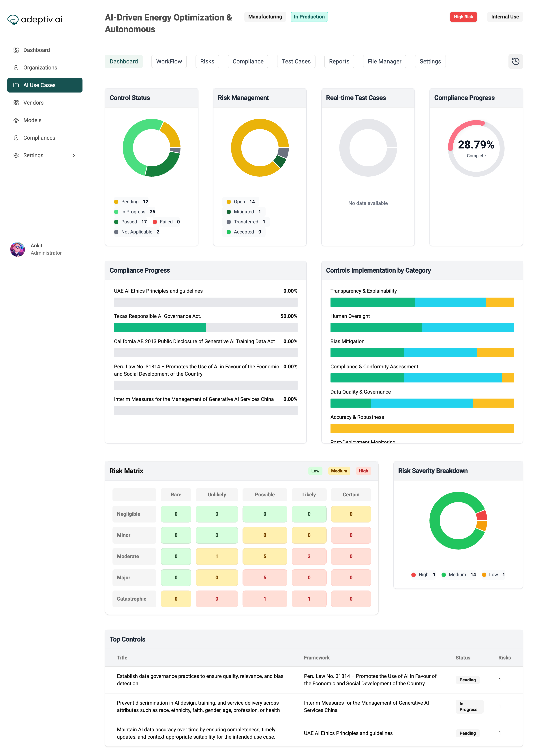
Task: Select the Organizations icon in the sidebar
Action: pyautogui.click(x=16, y=67)
